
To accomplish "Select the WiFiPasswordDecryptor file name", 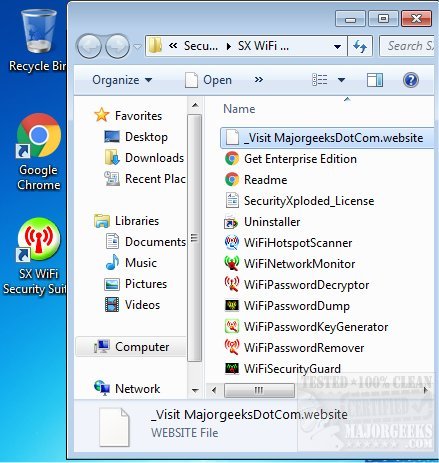I will point(306,285).
